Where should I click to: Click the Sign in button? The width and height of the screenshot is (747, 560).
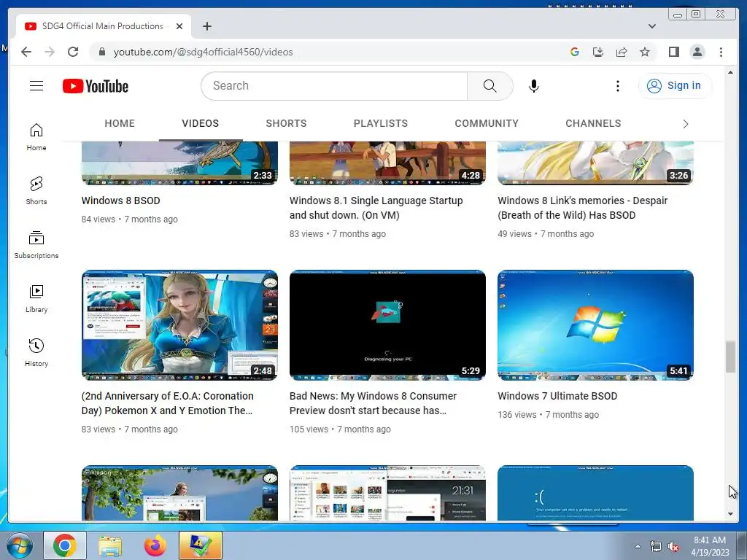pyautogui.click(x=675, y=86)
